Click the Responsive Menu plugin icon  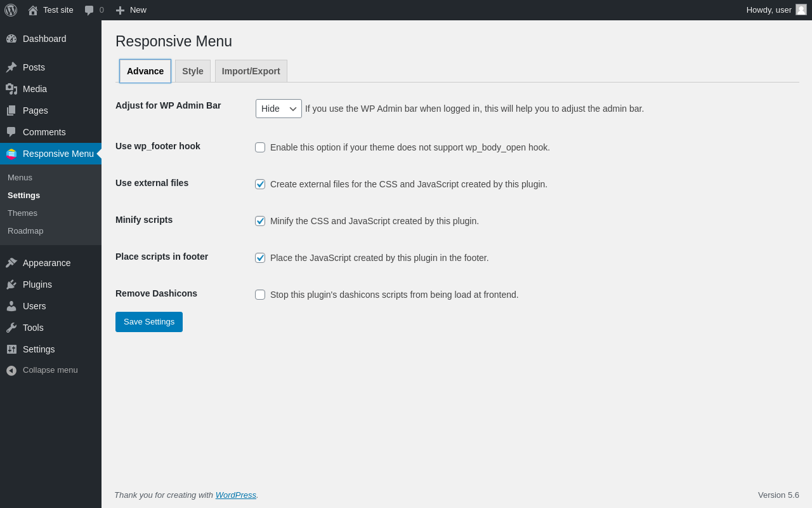pyautogui.click(x=11, y=154)
